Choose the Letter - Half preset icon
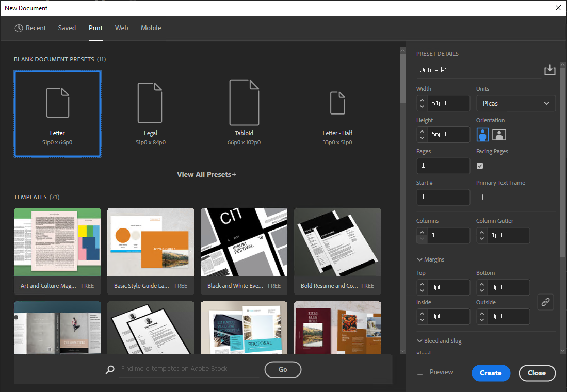This screenshot has height=392, width=567. click(x=337, y=103)
